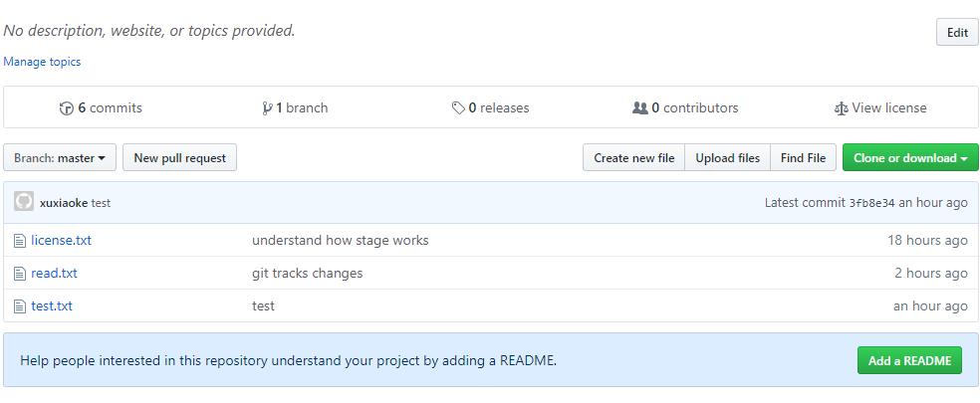Click the commits history clock icon

[x=67, y=108]
